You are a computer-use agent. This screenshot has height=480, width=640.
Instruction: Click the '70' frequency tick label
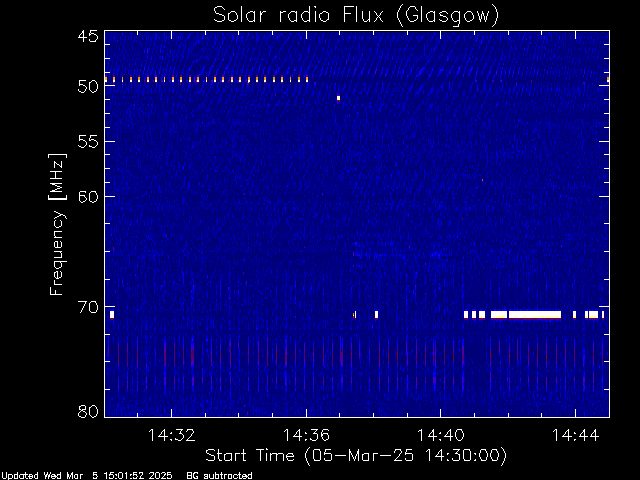point(88,307)
